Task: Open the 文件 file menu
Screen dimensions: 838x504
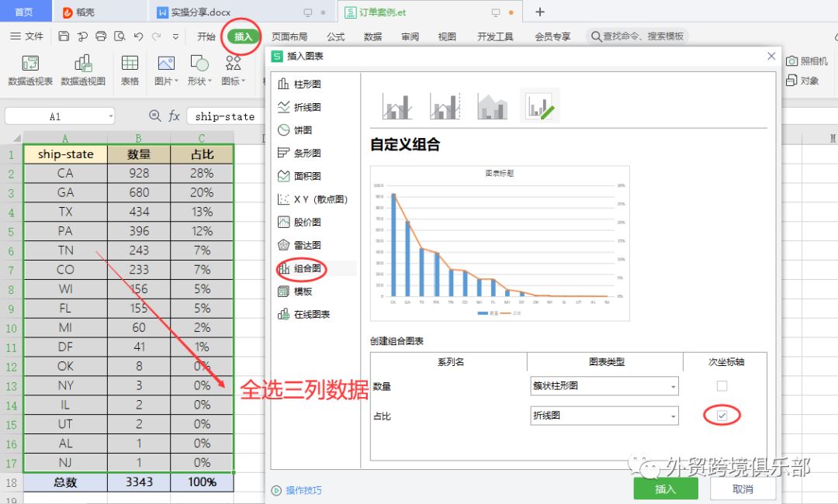Action: pyautogui.click(x=26, y=36)
